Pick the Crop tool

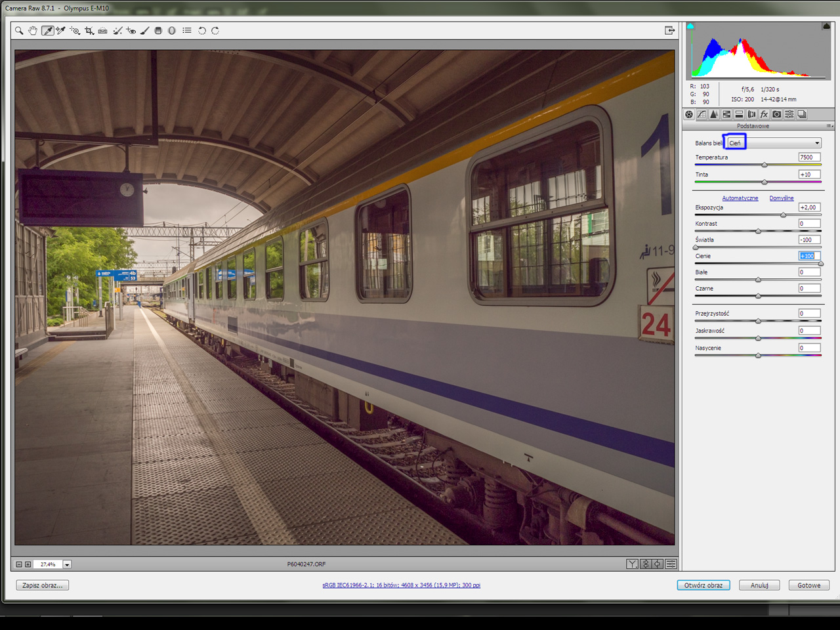tap(89, 31)
